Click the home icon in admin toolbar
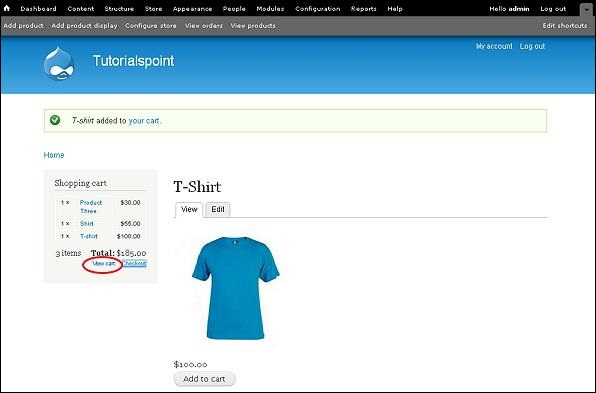Image resolution: width=596 pixels, height=393 pixels. tap(7, 8)
